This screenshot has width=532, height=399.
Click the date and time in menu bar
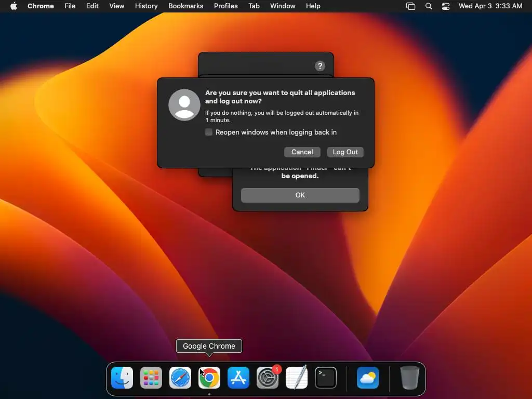tap(490, 6)
